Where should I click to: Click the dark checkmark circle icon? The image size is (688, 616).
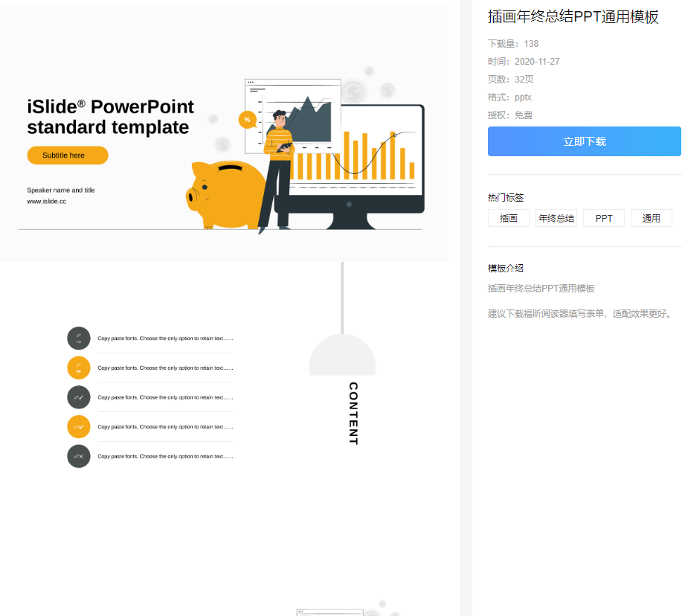pos(78,397)
